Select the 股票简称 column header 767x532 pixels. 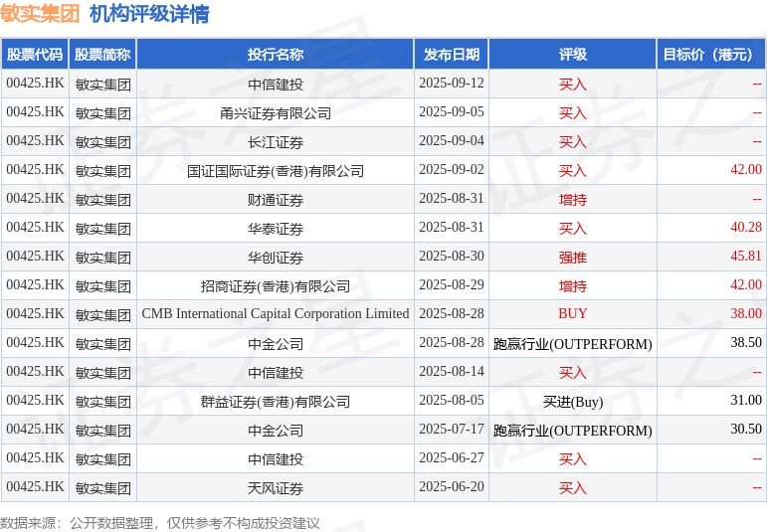click(x=102, y=55)
